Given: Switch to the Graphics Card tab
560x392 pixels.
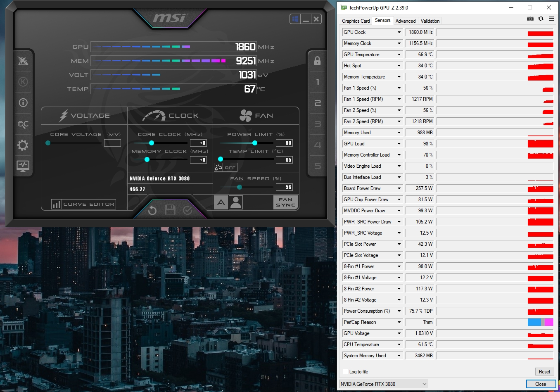Looking at the screenshot, I should 356,21.
